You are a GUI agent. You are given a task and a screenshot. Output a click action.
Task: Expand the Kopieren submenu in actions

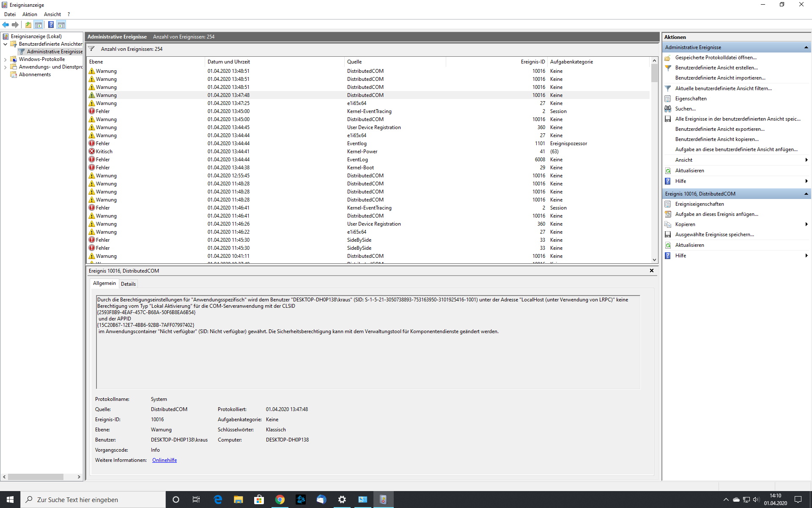806,224
